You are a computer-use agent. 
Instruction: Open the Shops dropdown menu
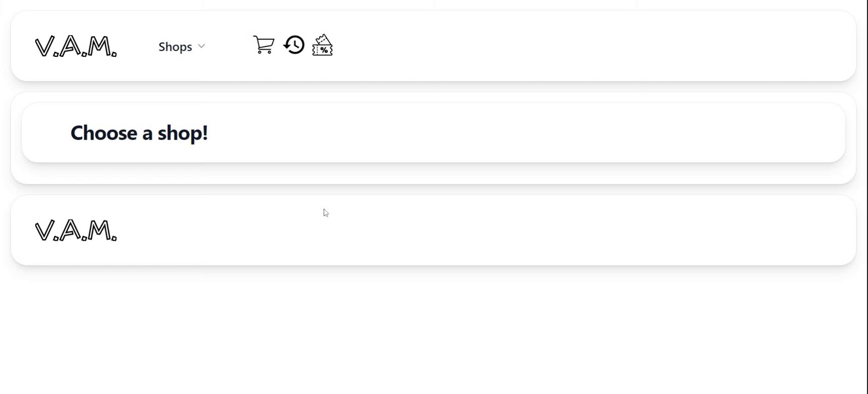181,47
